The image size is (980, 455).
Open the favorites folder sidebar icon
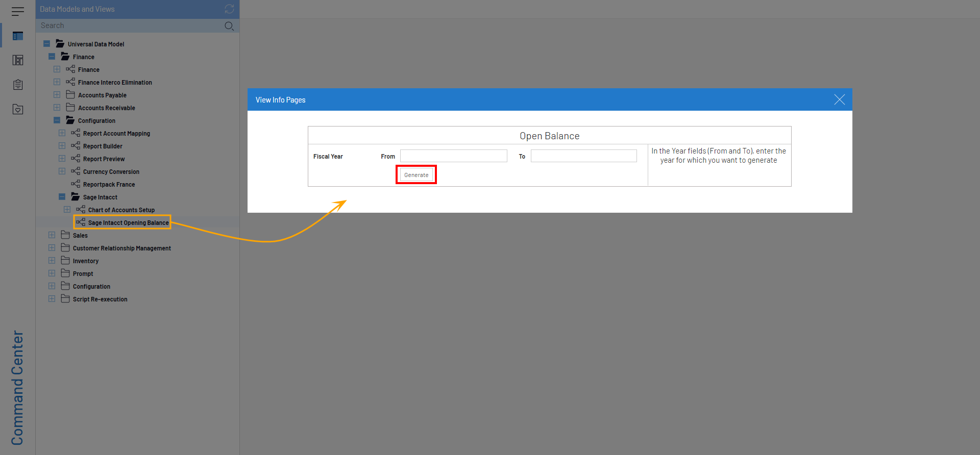pos(18,109)
